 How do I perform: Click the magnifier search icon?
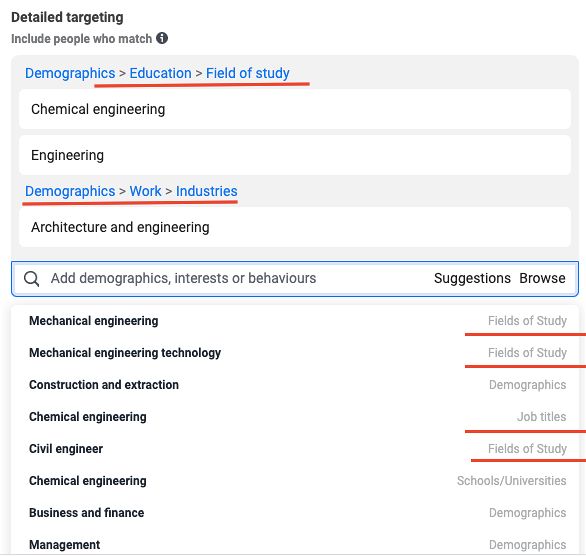click(31, 279)
